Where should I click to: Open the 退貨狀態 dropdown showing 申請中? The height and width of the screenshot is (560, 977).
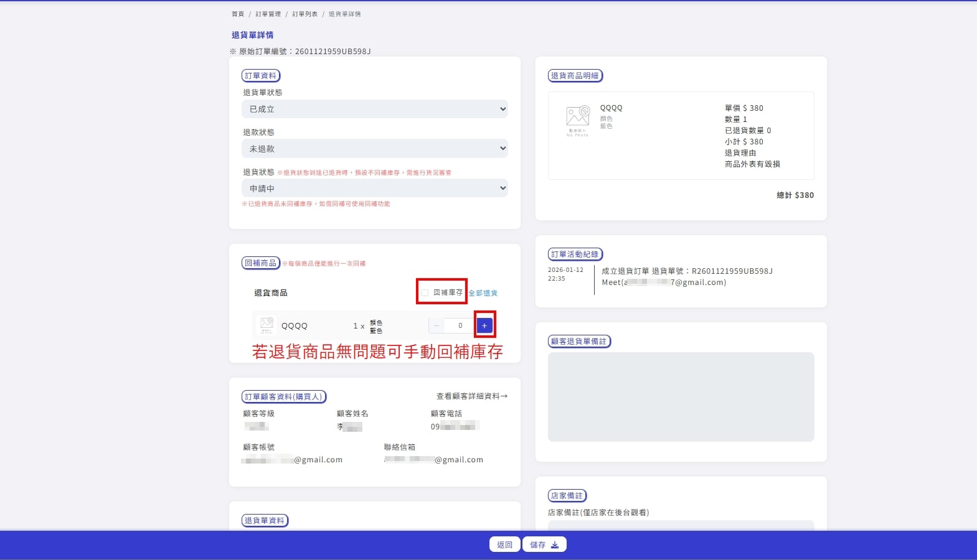[375, 189]
